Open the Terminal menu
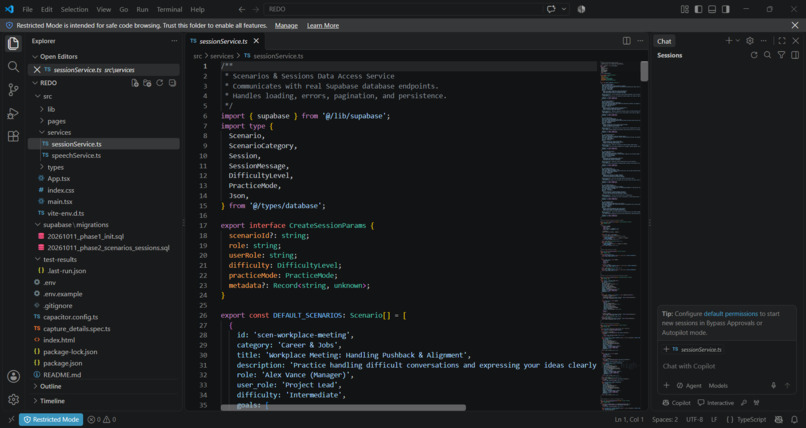The image size is (806, 428). [x=169, y=9]
